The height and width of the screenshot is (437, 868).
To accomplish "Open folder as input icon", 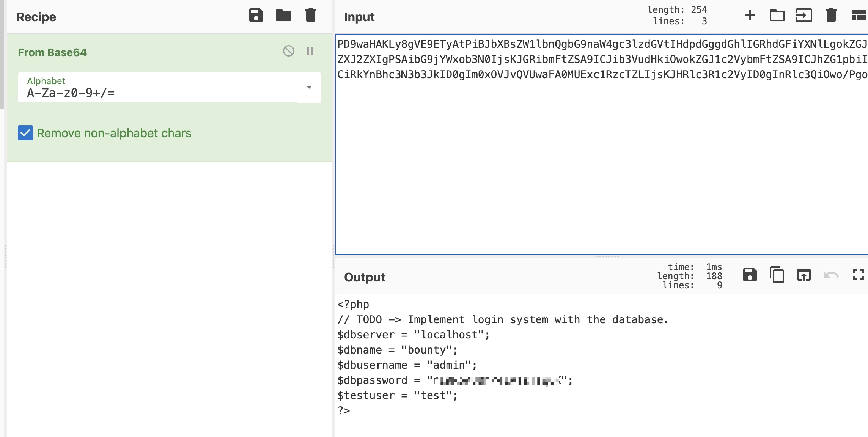I will (777, 16).
